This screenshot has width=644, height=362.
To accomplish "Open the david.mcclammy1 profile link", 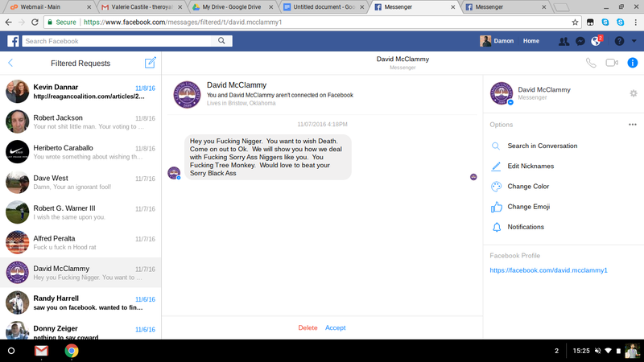I will pos(548,270).
